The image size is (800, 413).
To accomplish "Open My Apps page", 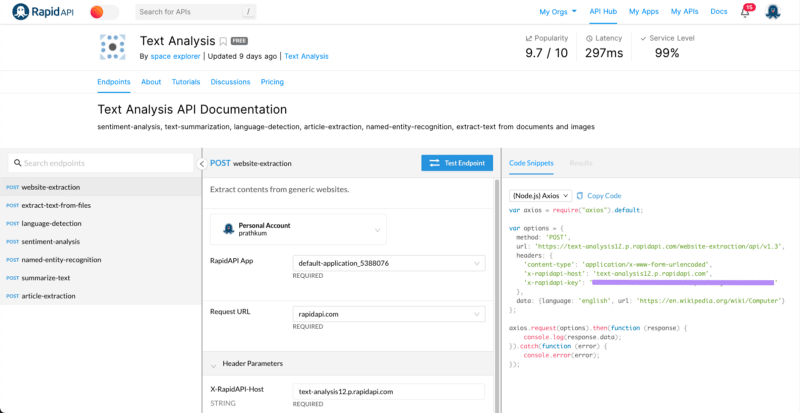I will [644, 11].
